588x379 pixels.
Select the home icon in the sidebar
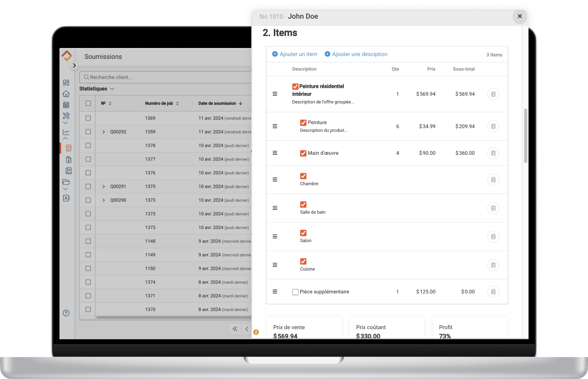(x=66, y=93)
